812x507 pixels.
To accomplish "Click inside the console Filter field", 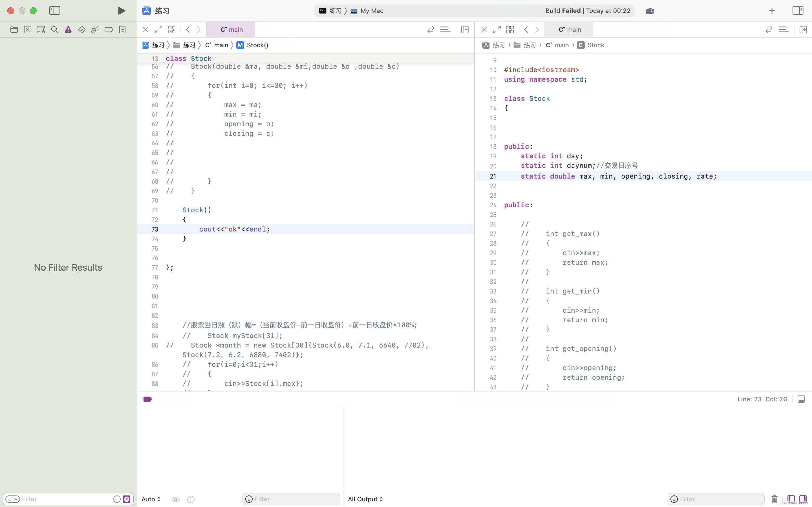I will 291,499.
